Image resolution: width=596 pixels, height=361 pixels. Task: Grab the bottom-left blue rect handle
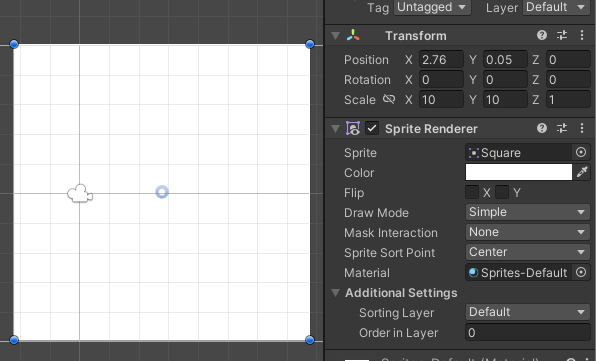(14, 340)
